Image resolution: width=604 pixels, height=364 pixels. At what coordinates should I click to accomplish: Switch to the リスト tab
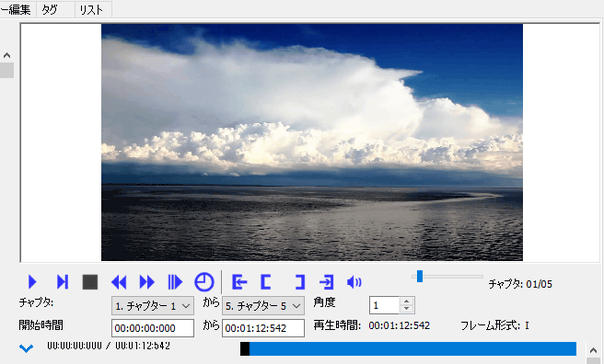[93, 10]
